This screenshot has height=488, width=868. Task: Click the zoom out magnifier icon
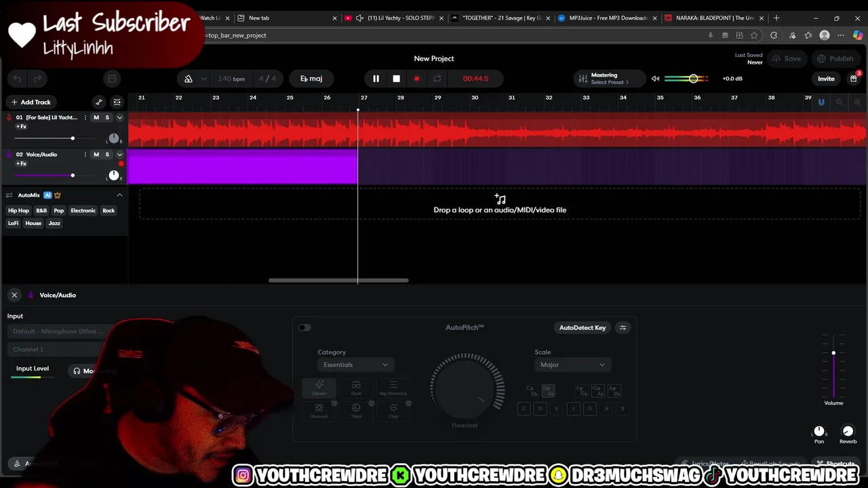(840, 102)
